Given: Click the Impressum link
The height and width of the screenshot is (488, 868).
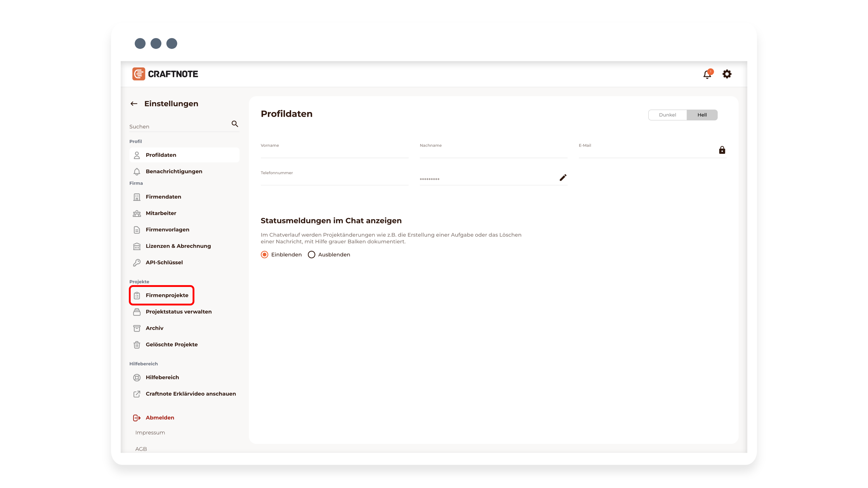Looking at the screenshot, I should [150, 433].
